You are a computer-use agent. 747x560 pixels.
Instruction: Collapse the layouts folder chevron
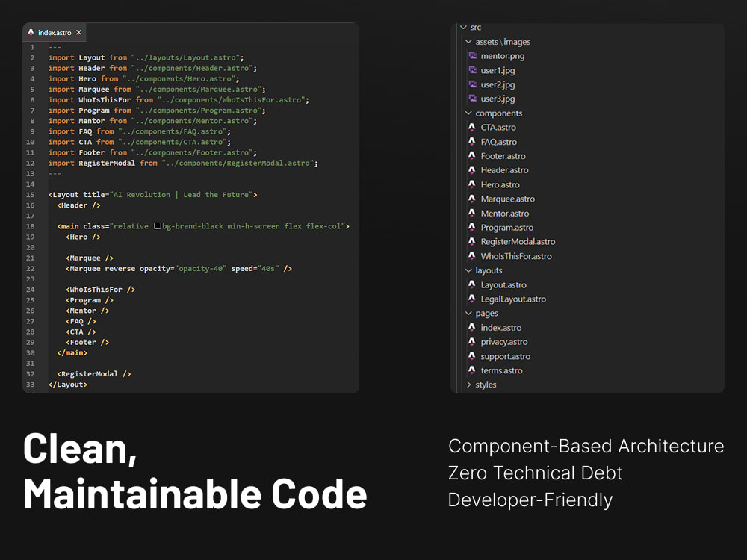(x=468, y=270)
